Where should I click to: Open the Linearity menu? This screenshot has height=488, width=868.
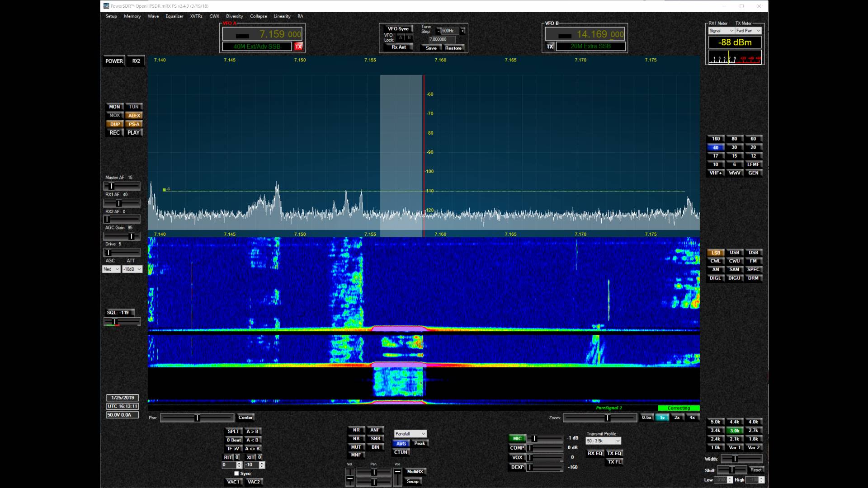[282, 16]
